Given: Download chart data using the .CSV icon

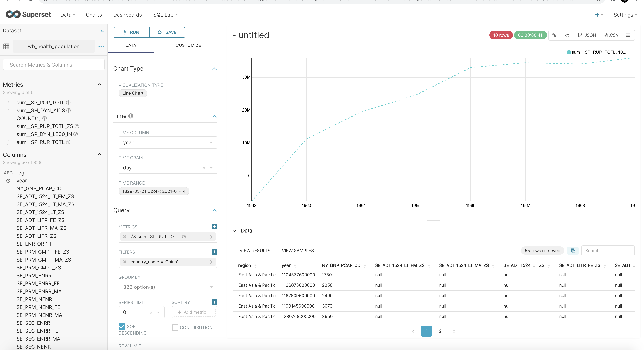Looking at the screenshot, I should (611, 35).
